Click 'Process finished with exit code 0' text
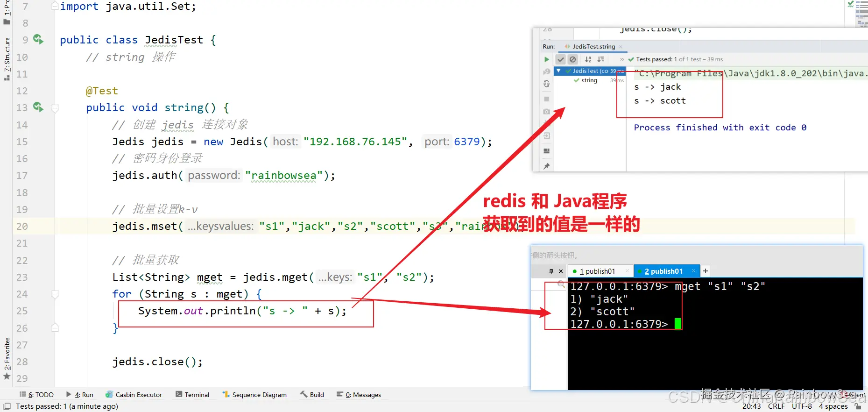The image size is (868, 412). (x=720, y=128)
